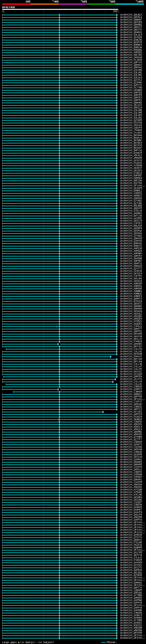Select hit label UniRef100_Q6BD10
Image resolution: width=146 pixels, height=644 pixels.
(131, 394)
